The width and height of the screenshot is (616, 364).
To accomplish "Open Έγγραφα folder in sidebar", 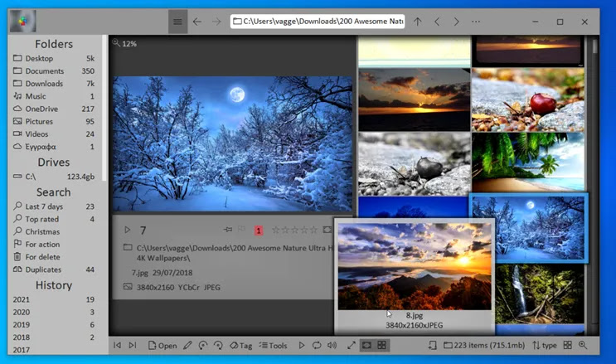I will click(x=54, y=147).
